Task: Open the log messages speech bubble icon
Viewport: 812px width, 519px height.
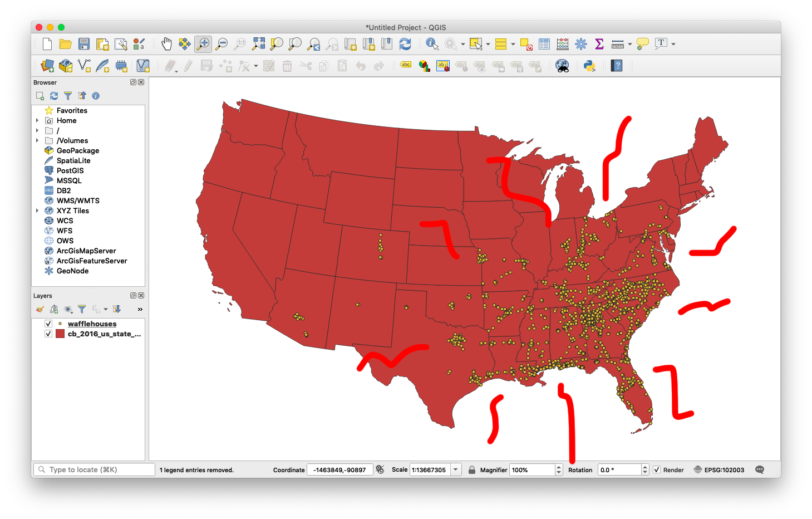Action: pyautogui.click(x=760, y=469)
